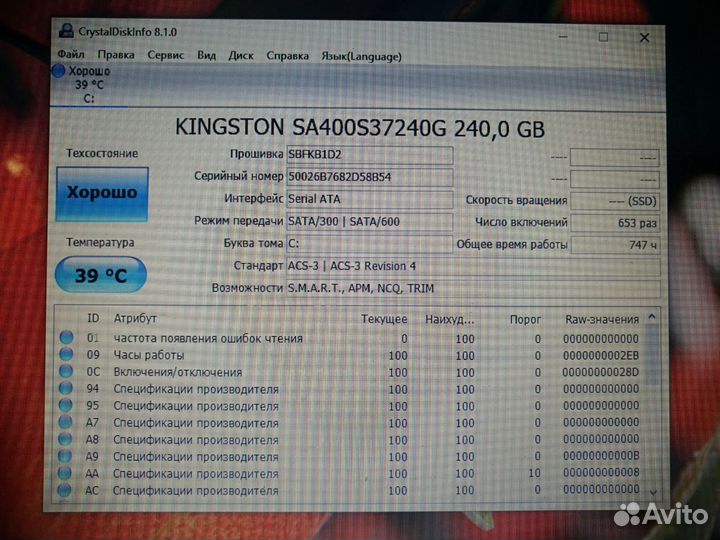This screenshot has height=540, width=720.
Task: Select row частота появления ошибок чтения
Action: [349, 338]
